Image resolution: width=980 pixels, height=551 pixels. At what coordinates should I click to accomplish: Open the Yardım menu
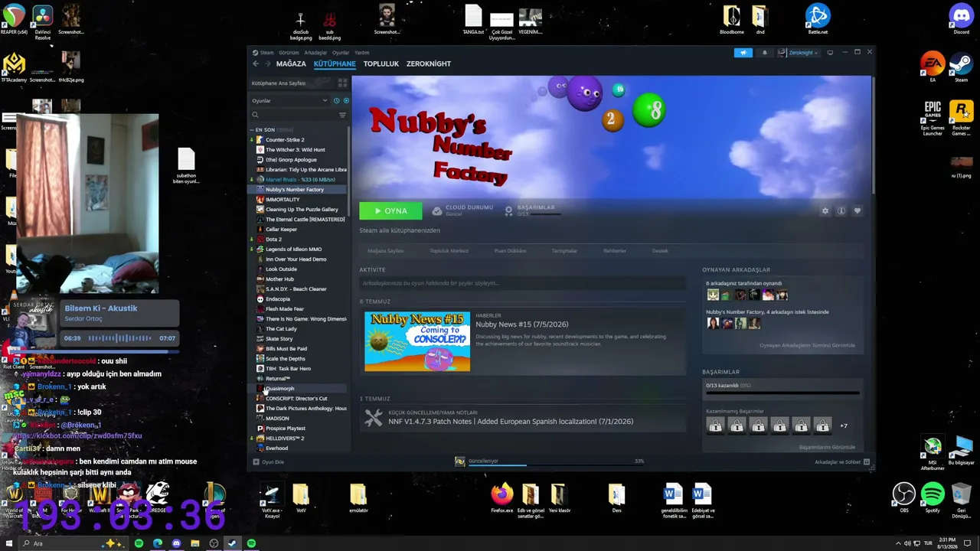(x=362, y=53)
